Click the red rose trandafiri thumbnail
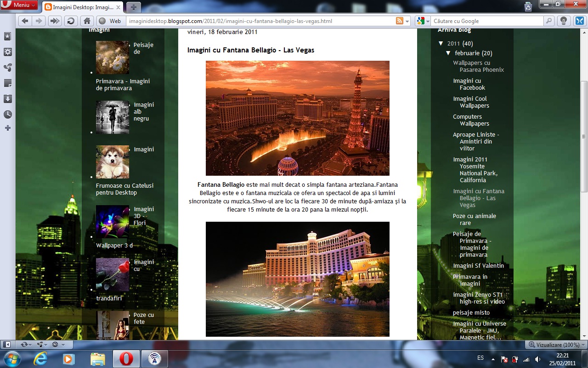 point(113,275)
